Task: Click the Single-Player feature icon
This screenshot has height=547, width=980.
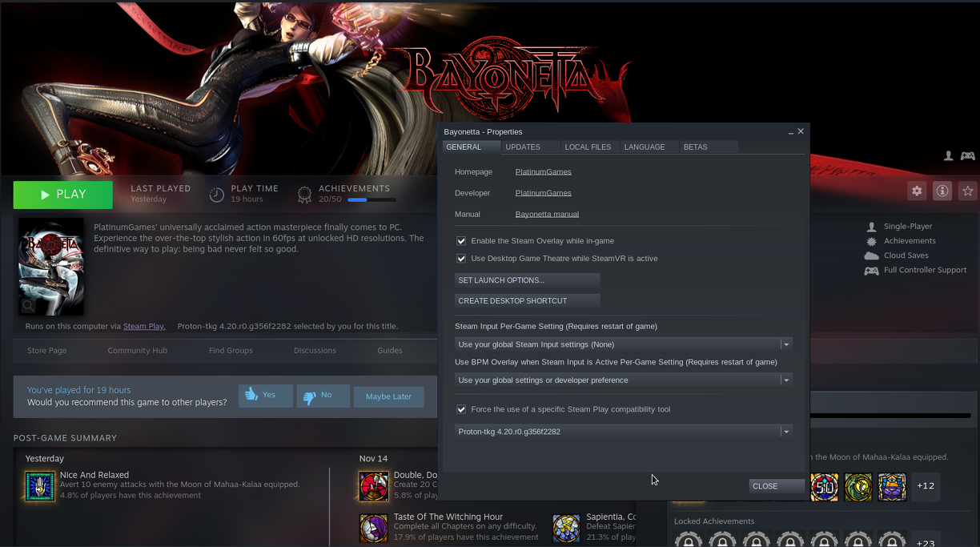Action: coord(872,227)
